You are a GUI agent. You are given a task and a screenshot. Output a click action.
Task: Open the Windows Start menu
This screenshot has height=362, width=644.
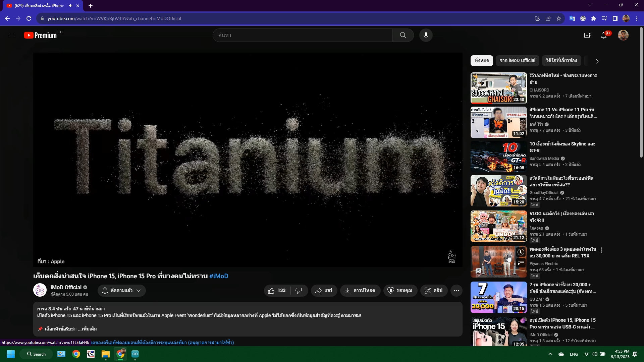(x=11, y=354)
